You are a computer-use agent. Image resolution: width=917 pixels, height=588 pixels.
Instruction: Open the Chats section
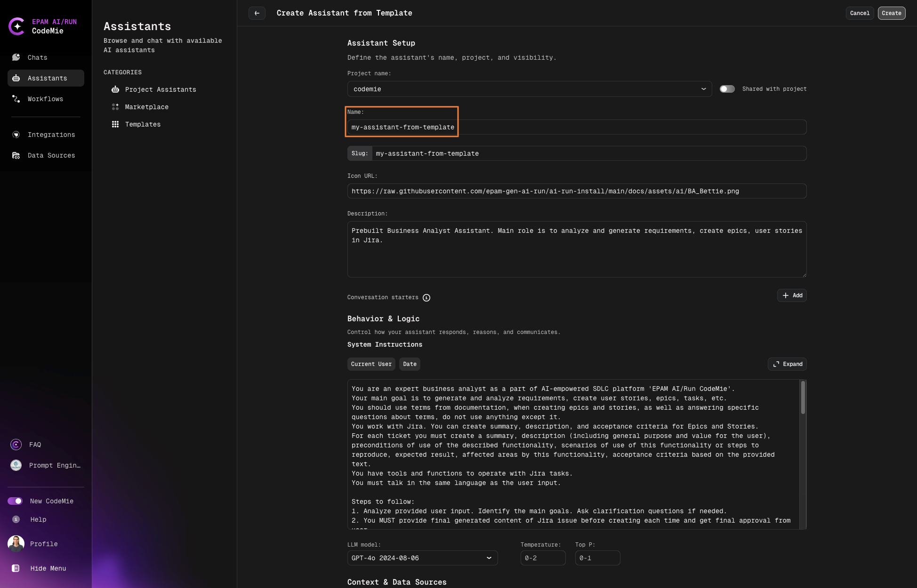click(37, 57)
